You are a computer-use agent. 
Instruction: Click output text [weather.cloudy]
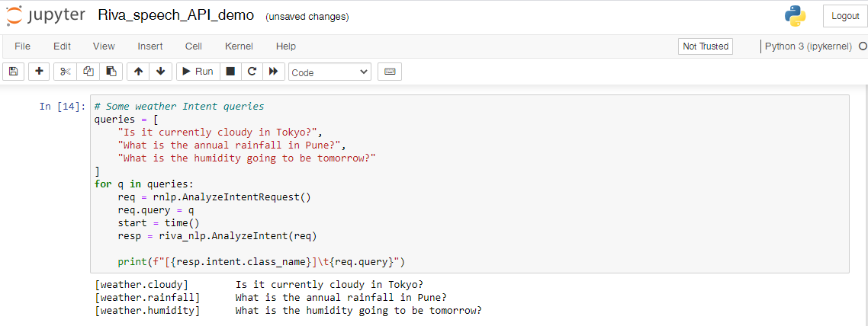click(x=141, y=285)
